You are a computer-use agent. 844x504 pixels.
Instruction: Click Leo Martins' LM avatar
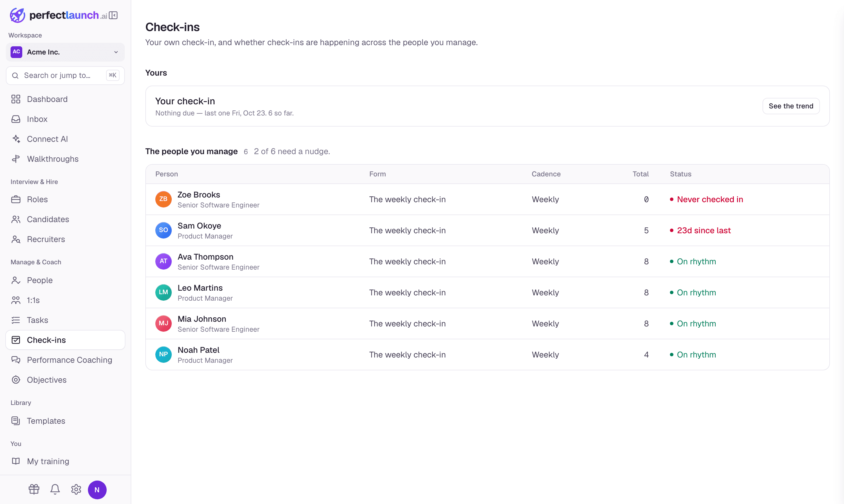[163, 292]
